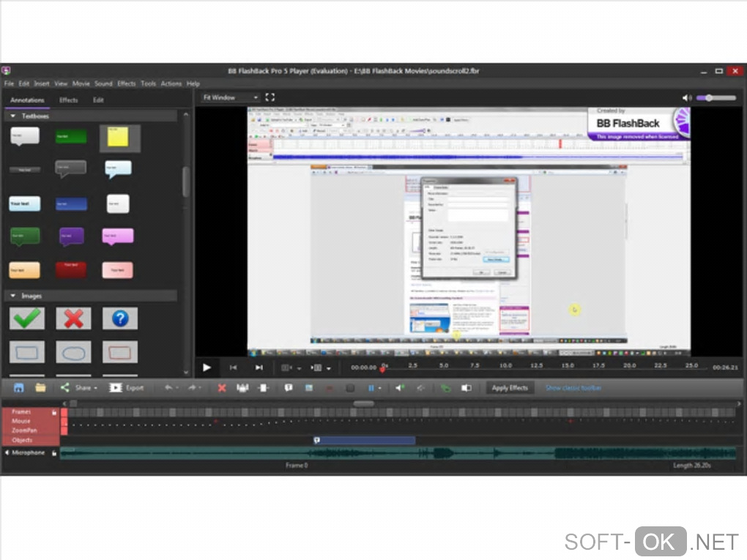
Task: Jump to the start of the movie
Action: (233, 367)
